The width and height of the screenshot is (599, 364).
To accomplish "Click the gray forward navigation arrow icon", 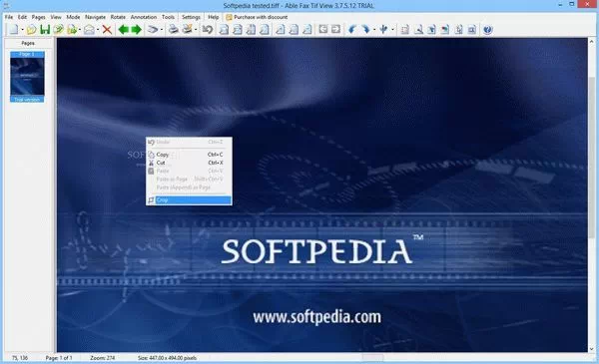I will pos(335,29).
